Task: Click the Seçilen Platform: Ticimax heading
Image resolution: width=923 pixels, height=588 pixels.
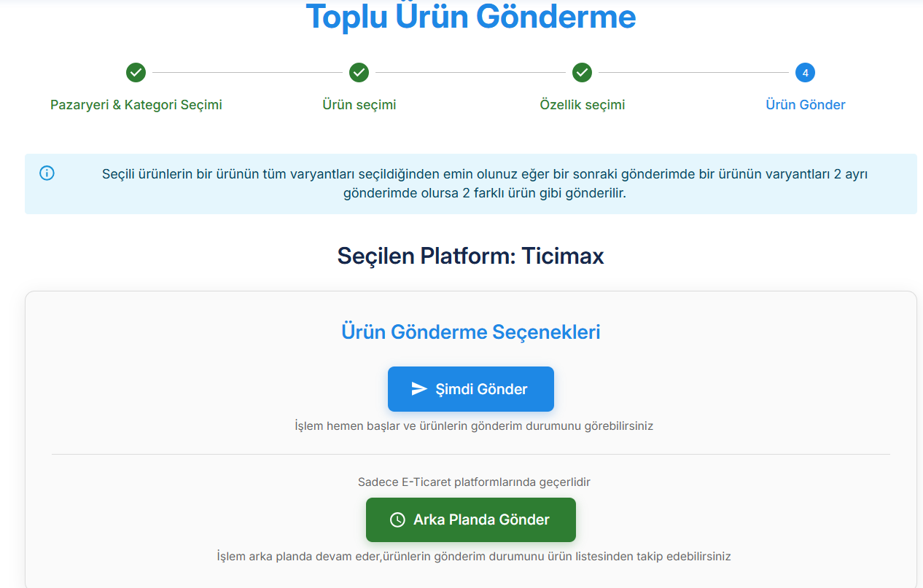Action: (471, 256)
